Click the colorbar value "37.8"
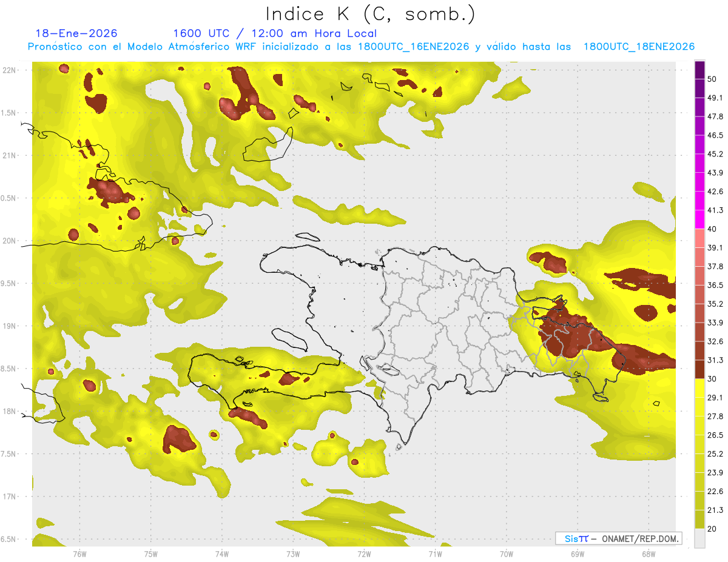 [715, 267]
